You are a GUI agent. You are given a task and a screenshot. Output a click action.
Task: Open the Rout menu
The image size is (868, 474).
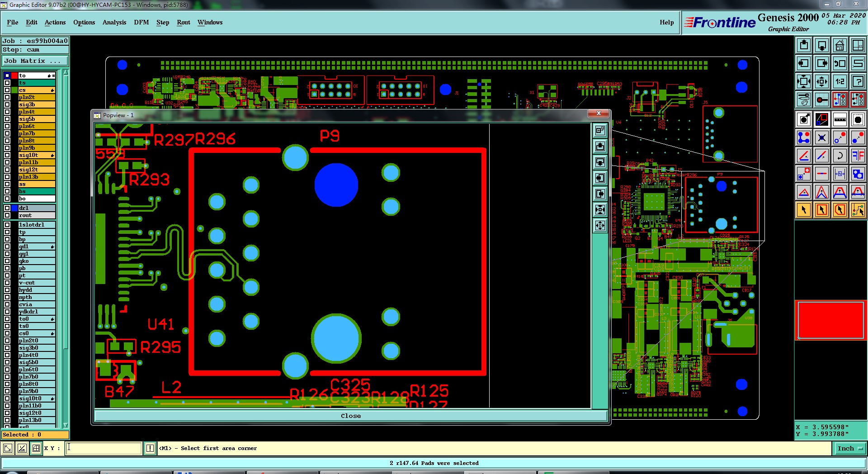click(184, 22)
